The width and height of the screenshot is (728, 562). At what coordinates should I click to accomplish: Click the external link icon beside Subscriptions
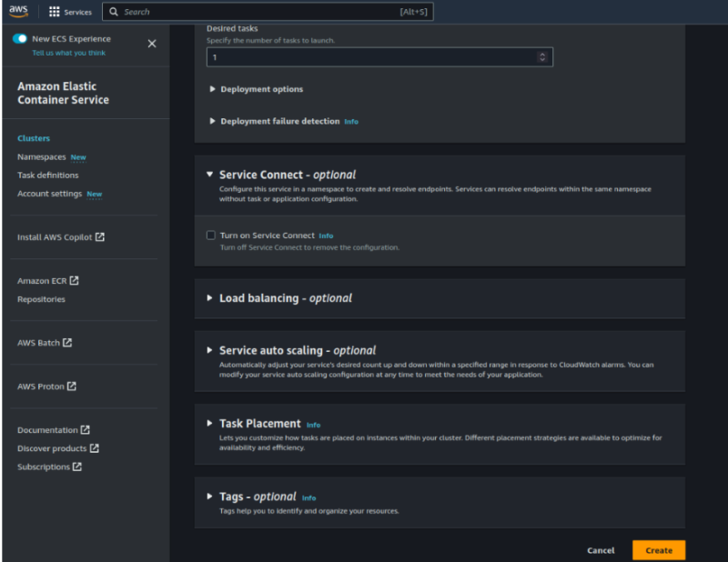coord(77,467)
